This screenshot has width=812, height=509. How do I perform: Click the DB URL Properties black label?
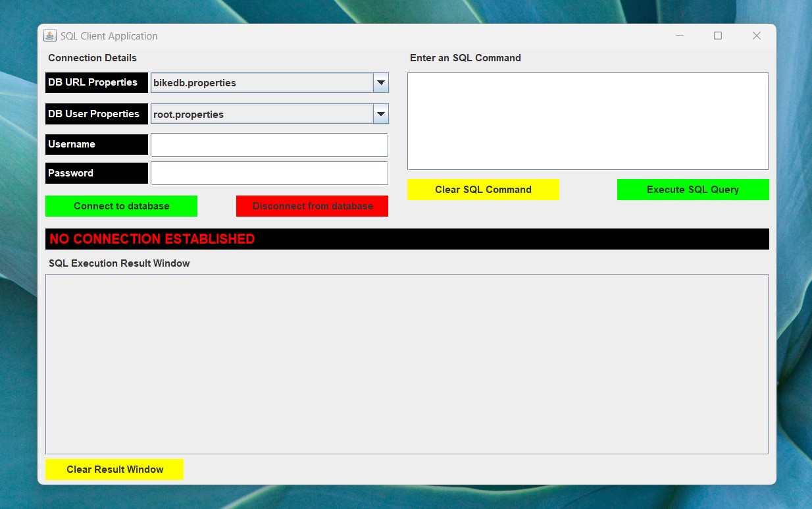96,82
